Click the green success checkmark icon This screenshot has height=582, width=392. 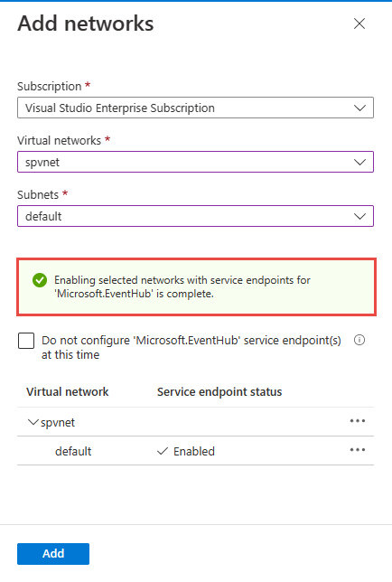(40, 280)
